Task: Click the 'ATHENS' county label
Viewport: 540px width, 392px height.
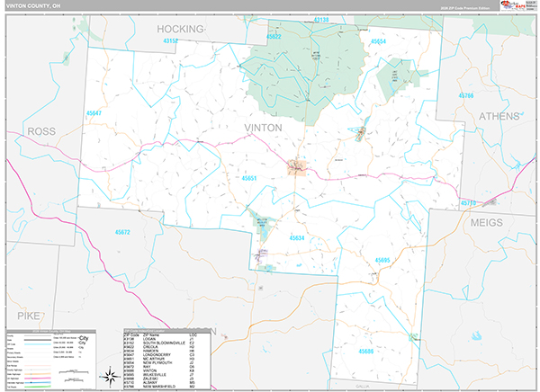Action: (x=499, y=116)
